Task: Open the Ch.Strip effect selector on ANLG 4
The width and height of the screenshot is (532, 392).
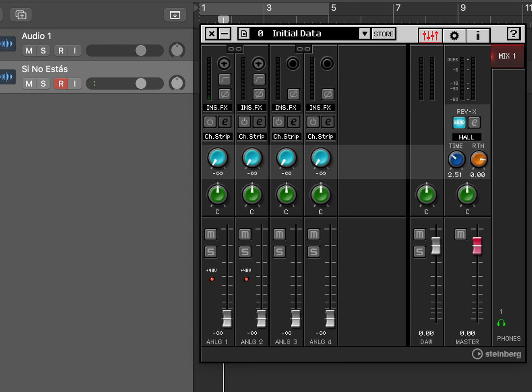Action: click(x=320, y=136)
